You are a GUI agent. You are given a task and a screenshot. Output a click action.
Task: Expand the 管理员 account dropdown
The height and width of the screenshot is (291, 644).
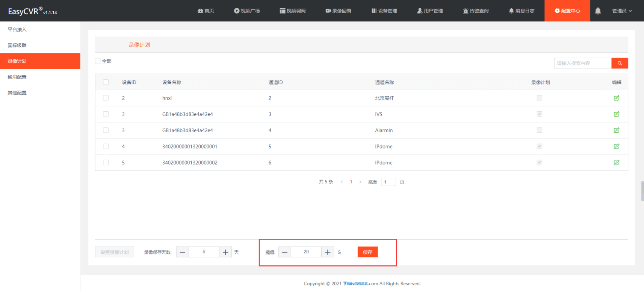click(622, 11)
